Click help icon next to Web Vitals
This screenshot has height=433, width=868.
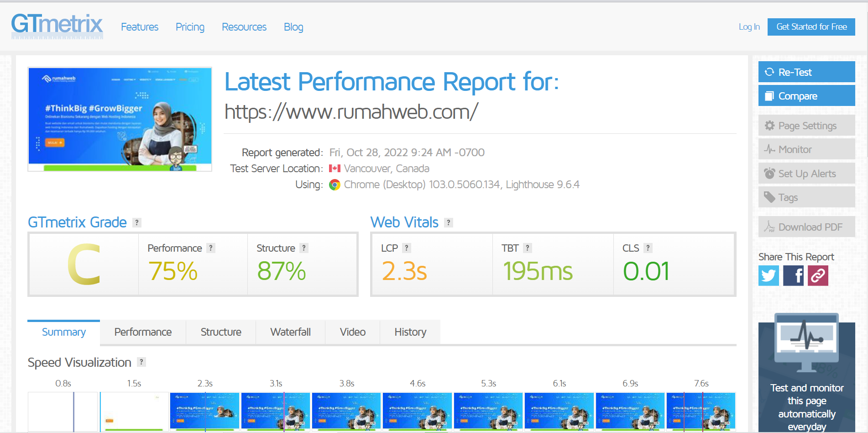point(449,222)
